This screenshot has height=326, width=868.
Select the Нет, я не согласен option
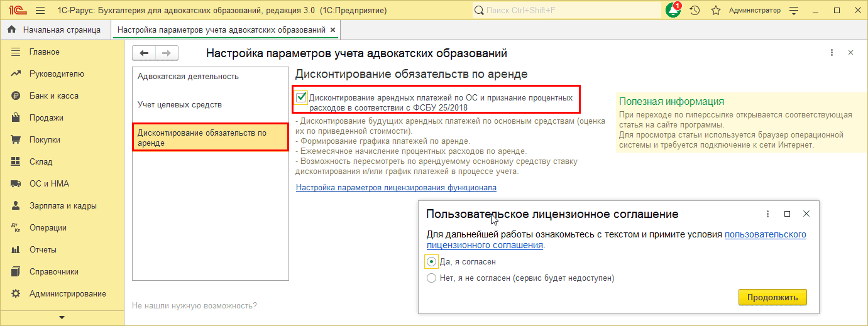[431, 278]
